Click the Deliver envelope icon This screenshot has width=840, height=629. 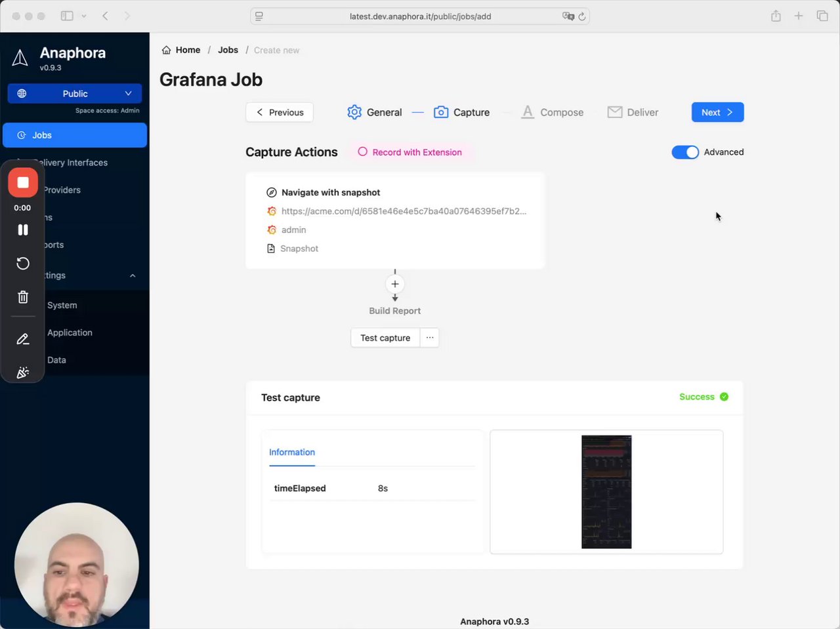point(615,112)
